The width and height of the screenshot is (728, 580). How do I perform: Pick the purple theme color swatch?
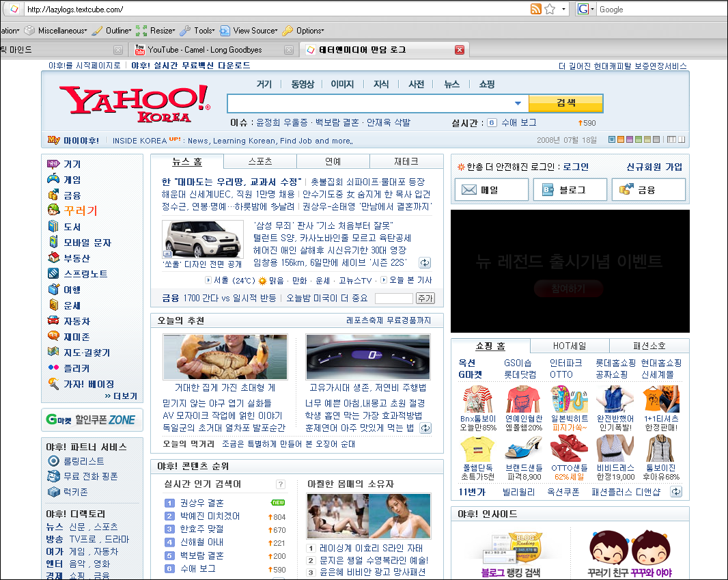[x=630, y=139]
